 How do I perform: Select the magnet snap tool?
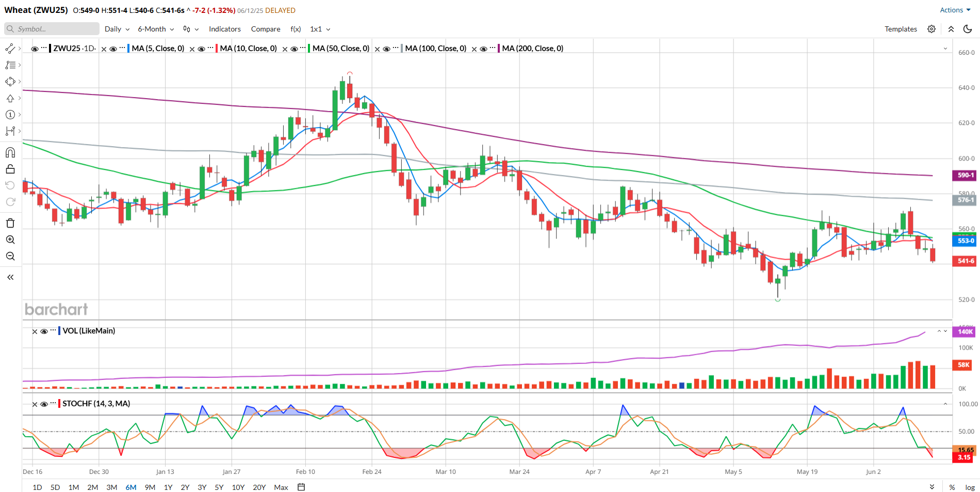click(x=10, y=152)
